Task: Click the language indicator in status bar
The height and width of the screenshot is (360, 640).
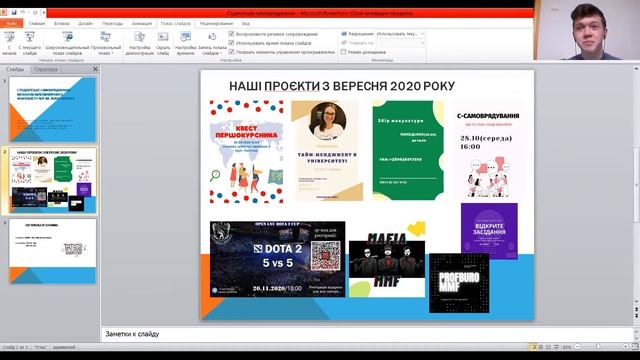Action: coord(64,347)
